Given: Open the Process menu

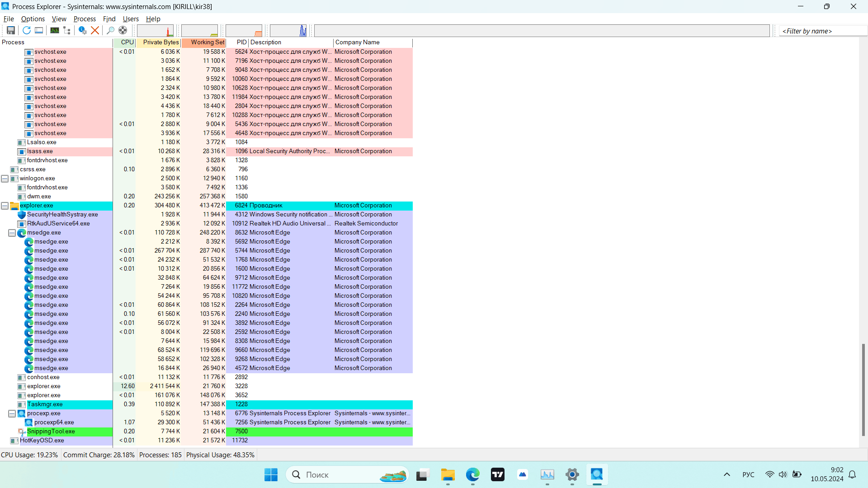Looking at the screenshot, I should [85, 19].
